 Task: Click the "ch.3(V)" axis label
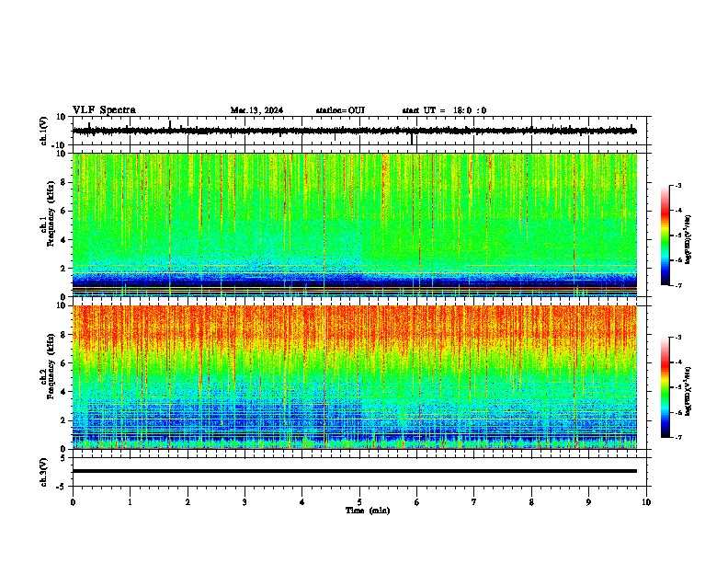pyautogui.click(x=43, y=472)
